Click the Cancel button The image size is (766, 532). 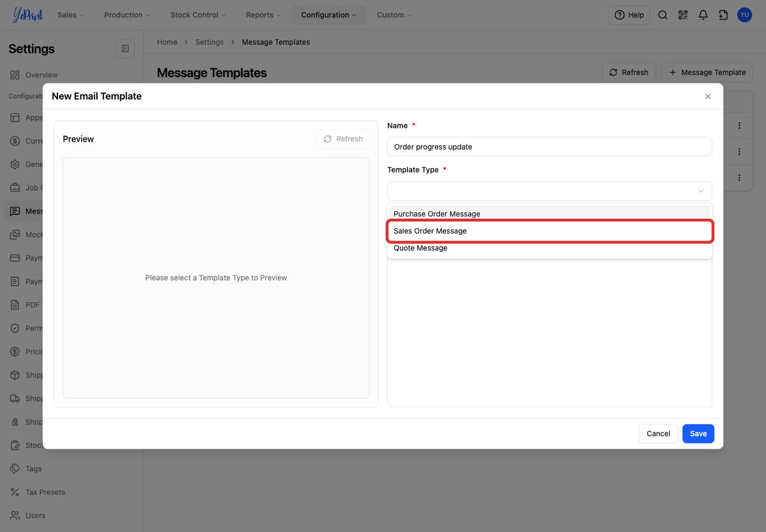click(x=659, y=434)
